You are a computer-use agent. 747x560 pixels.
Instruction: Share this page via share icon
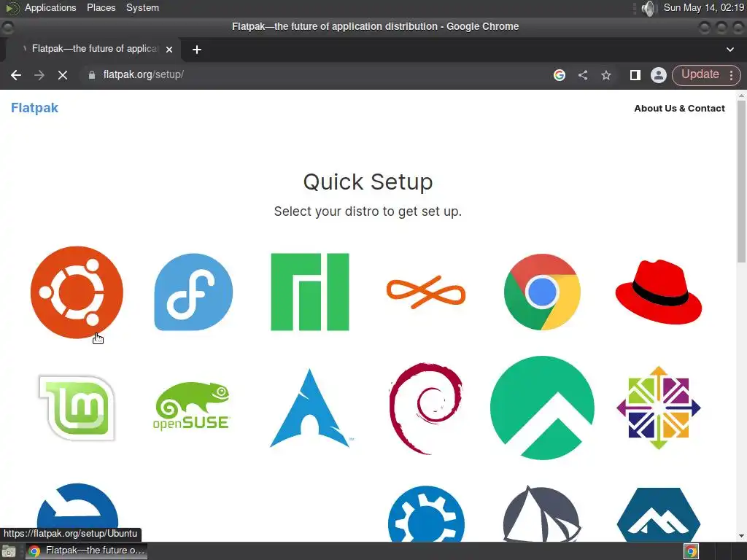pos(583,75)
